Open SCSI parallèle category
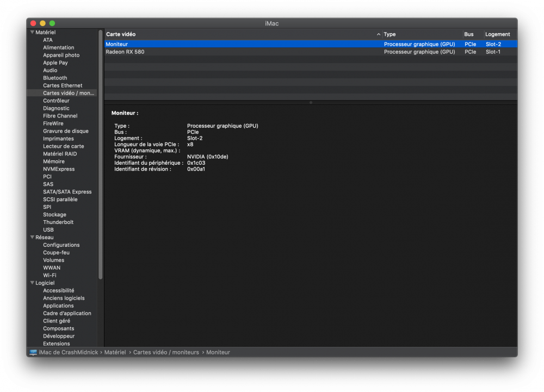This screenshot has height=392, width=544. tap(60, 200)
